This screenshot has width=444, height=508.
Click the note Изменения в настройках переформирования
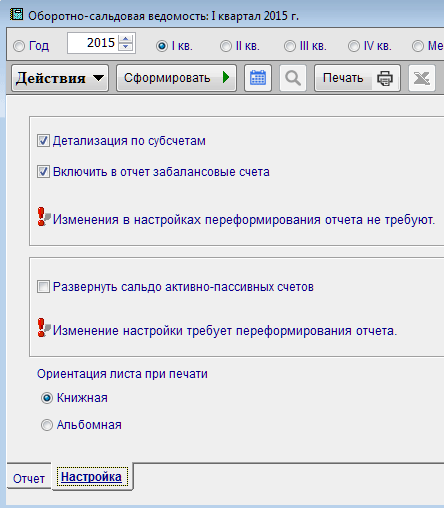[x=244, y=220]
